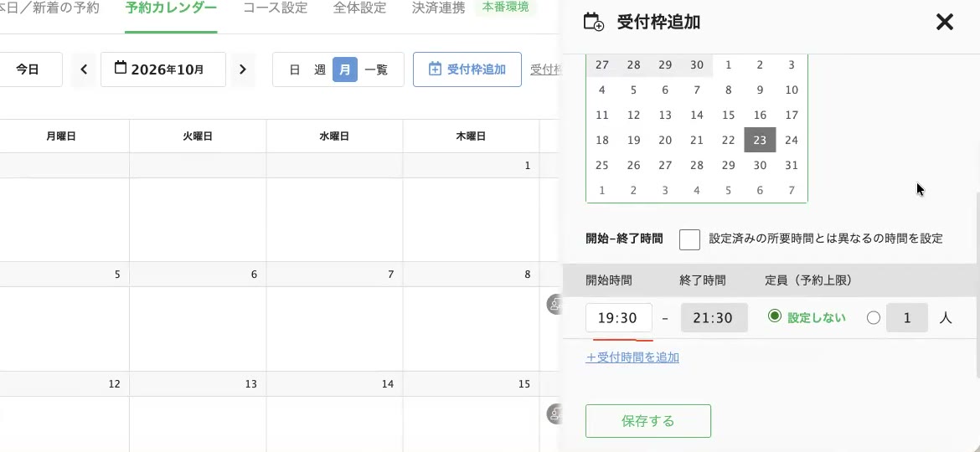Select date 16 in the mini calendar
980x452 pixels.
point(760,115)
